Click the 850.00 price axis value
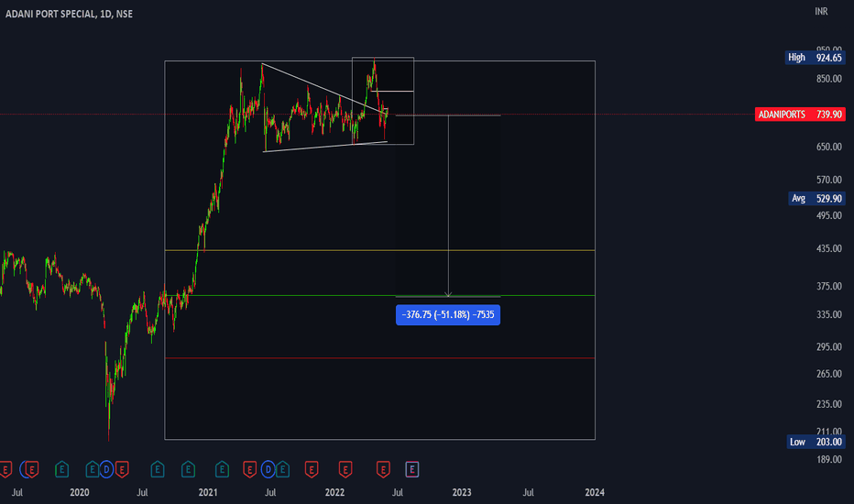Viewport: 854px width, 504px height. click(829, 79)
